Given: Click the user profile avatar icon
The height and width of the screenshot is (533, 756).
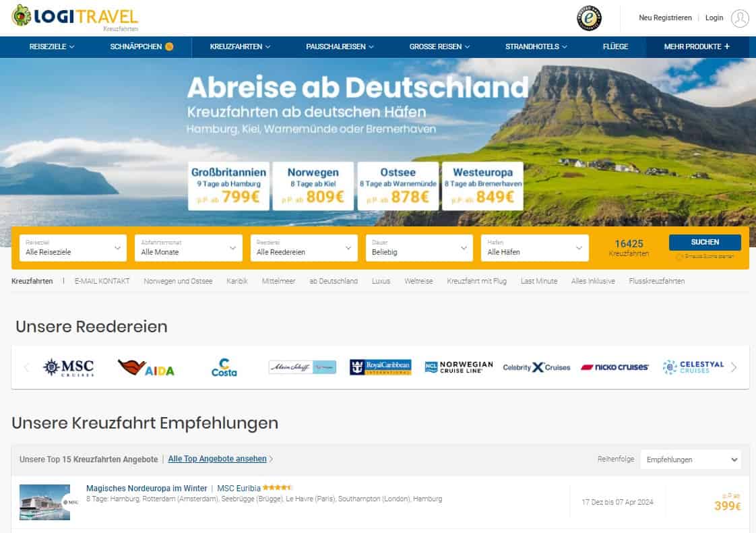Looking at the screenshot, I should point(739,18).
